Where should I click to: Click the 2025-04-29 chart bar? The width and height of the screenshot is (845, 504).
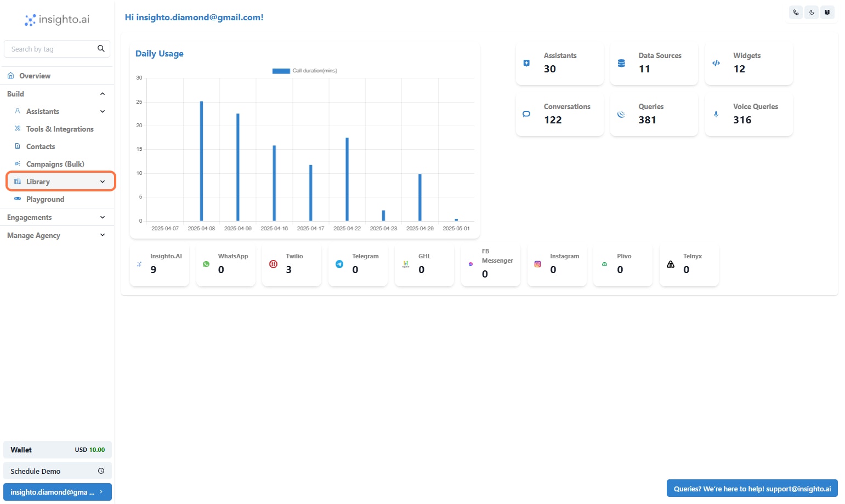tap(420, 197)
